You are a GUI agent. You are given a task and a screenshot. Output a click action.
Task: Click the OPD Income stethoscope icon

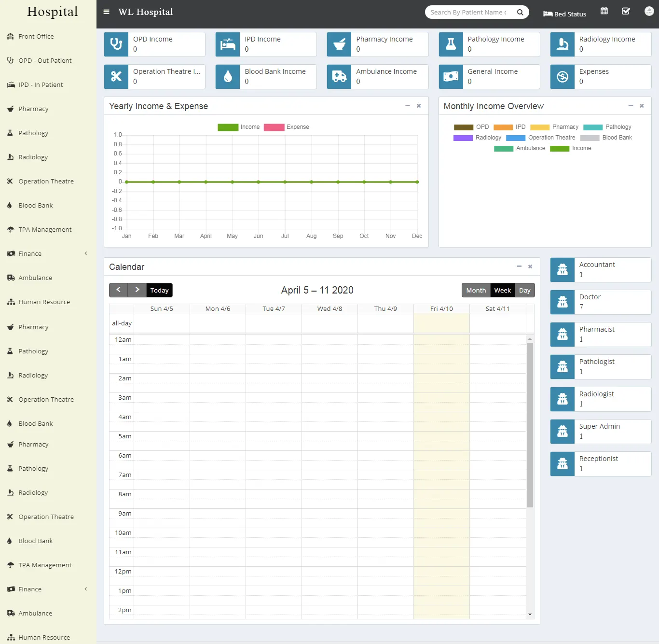point(116,44)
